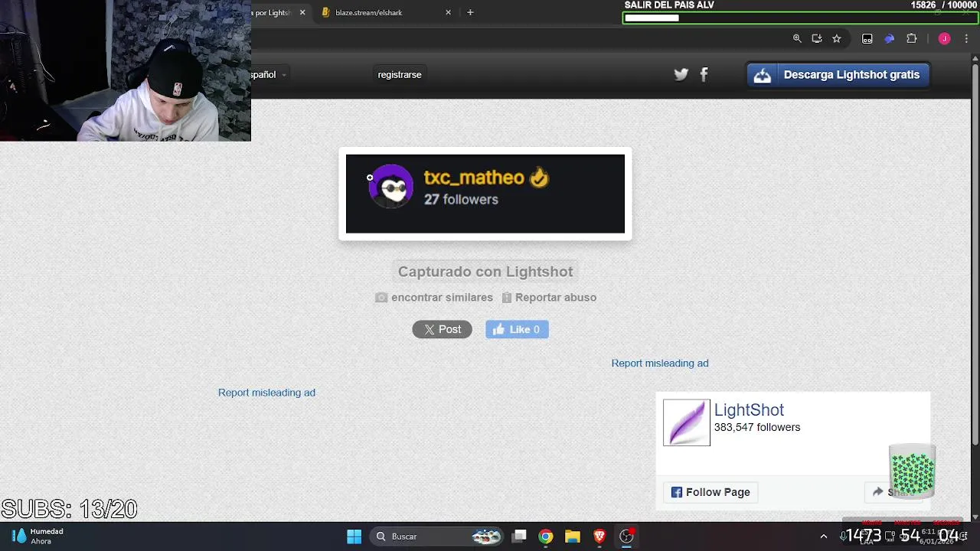The width and height of the screenshot is (980, 551).
Task: Open the Windows Start menu
Action: [x=354, y=536]
